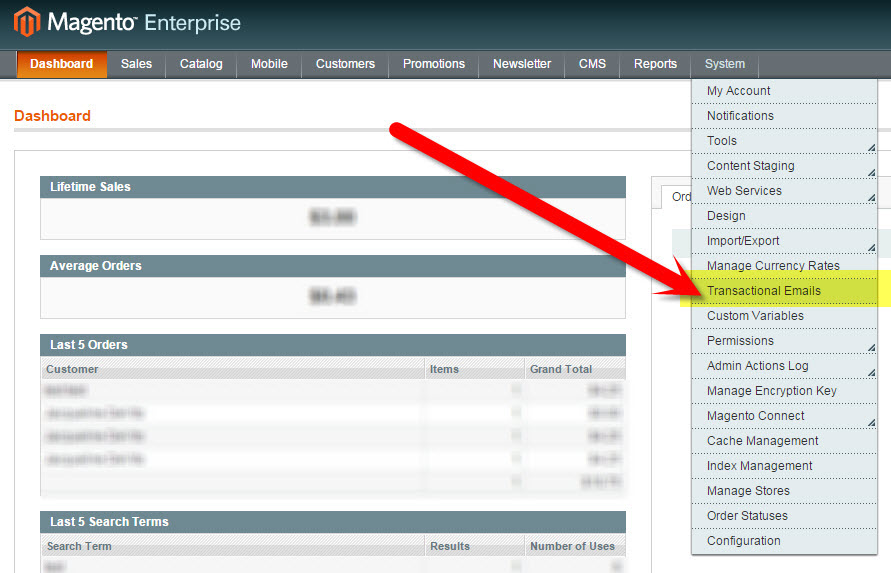891x573 pixels.
Task: Open Manage Encryption Key
Action: tap(784, 391)
